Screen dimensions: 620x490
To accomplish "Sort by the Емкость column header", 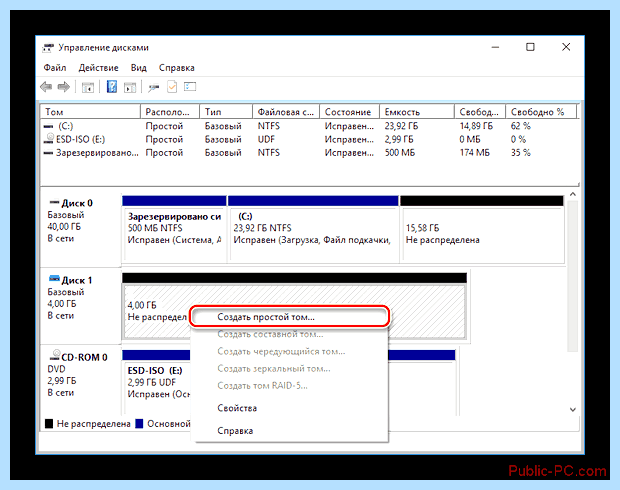I will pyautogui.click(x=417, y=112).
